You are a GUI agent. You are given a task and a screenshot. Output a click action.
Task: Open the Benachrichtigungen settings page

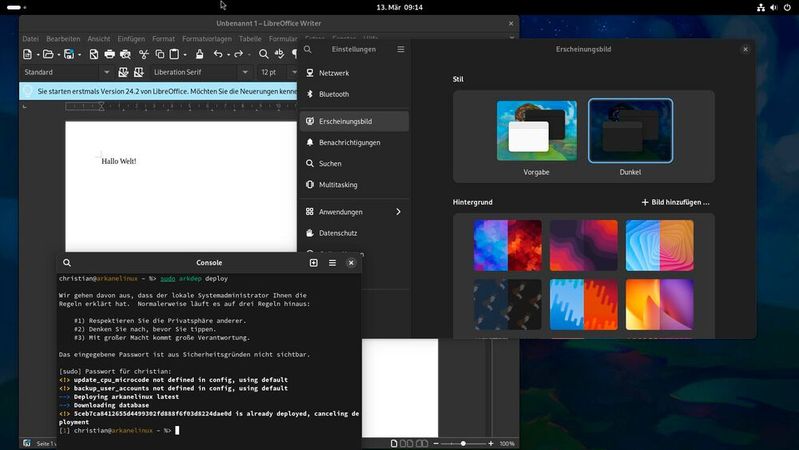click(354, 143)
